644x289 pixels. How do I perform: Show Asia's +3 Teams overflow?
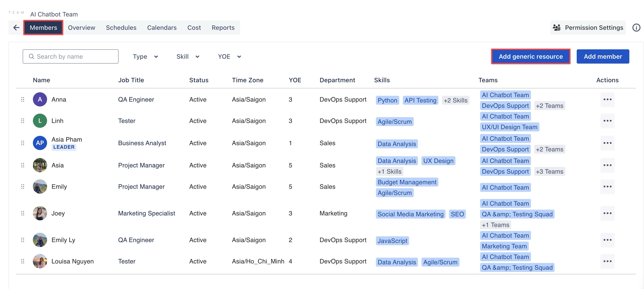tap(549, 172)
